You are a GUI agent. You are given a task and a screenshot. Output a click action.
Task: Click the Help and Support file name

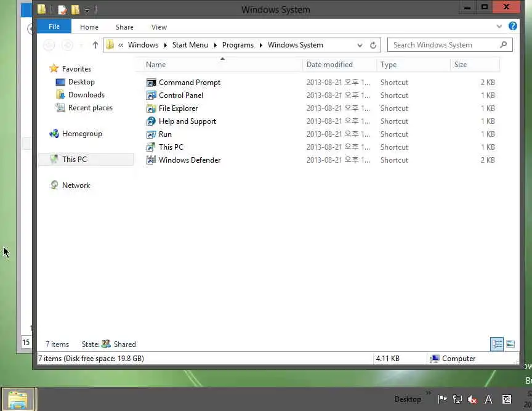tap(187, 121)
